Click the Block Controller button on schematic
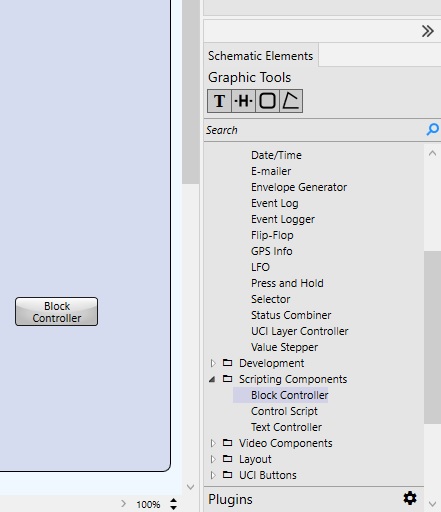 [x=56, y=312]
